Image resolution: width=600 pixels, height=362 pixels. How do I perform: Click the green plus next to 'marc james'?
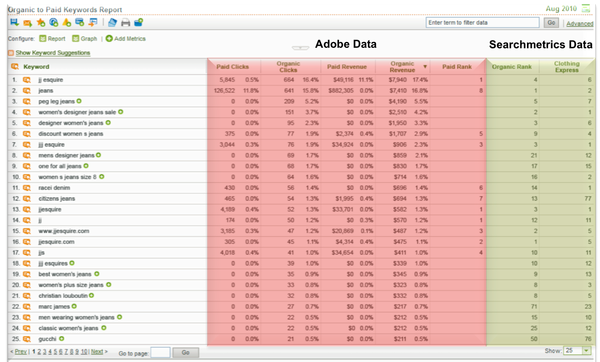point(74,306)
